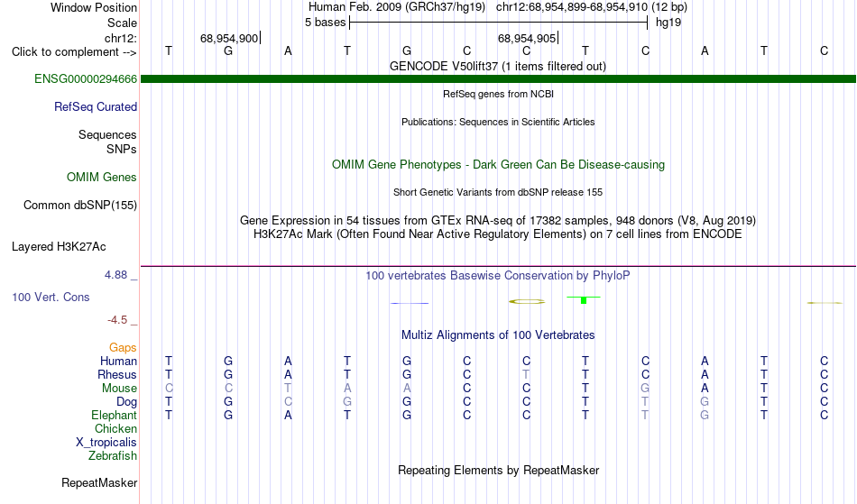Click the X_tropicalis species row label
Viewport: 857px width, 504px height.
click(x=106, y=443)
